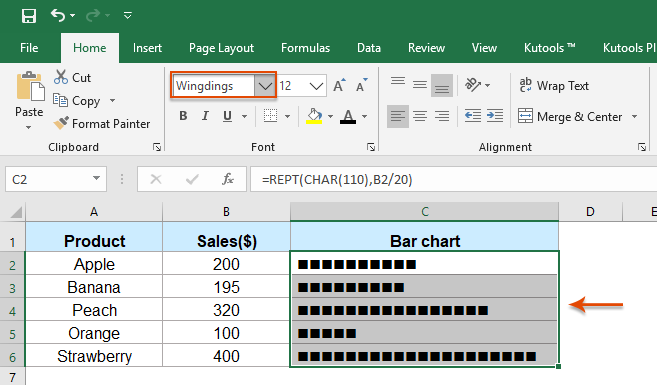
Task: Click the Select All corner triangle
Action: 15,212
